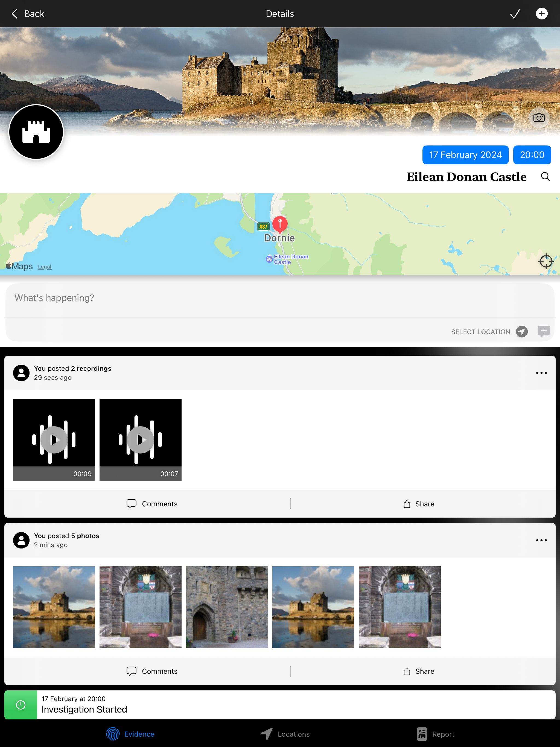This screenshot has width=560, height=747.
Task: Tap the search magnifier beside Eilean Donan Castle
Action: [x=545, y=177]
